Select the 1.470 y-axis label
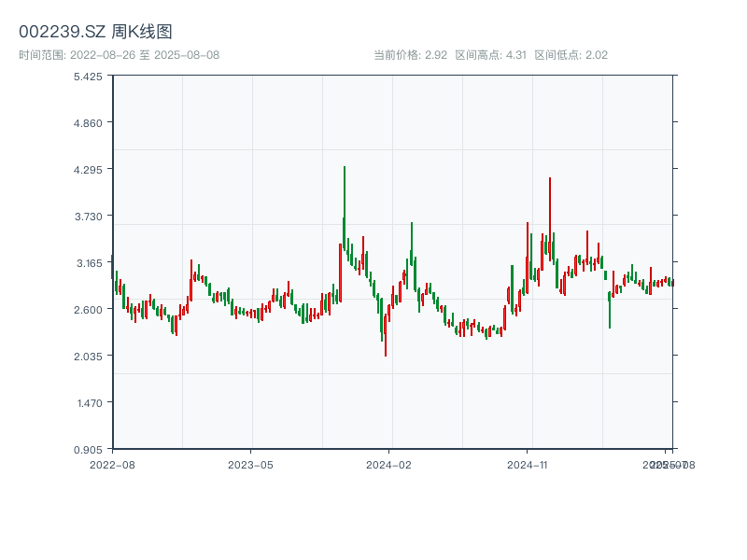This screenshot has height=560, width=747. click(x=88, y=402)
